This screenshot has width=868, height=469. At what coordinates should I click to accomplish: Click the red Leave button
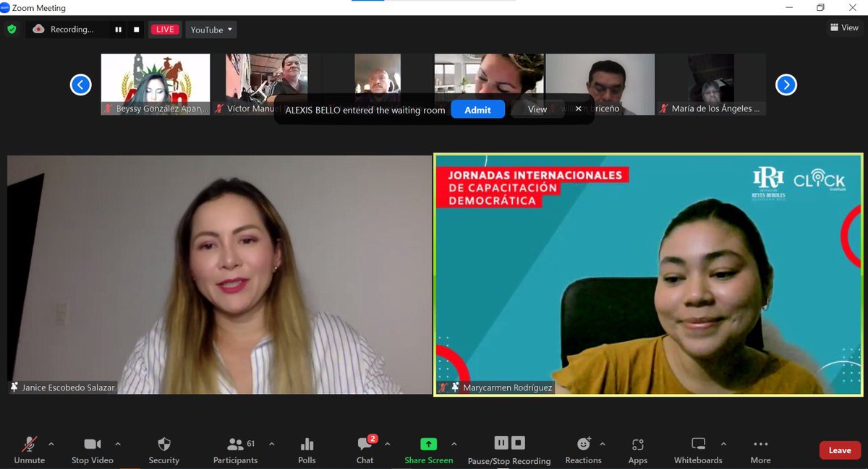pos(840,450)
